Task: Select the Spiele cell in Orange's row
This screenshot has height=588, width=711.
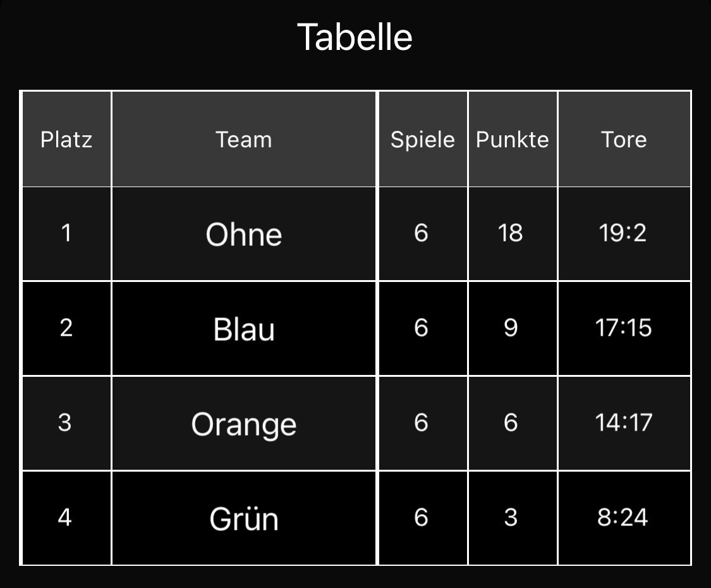Action: point(422,422)
